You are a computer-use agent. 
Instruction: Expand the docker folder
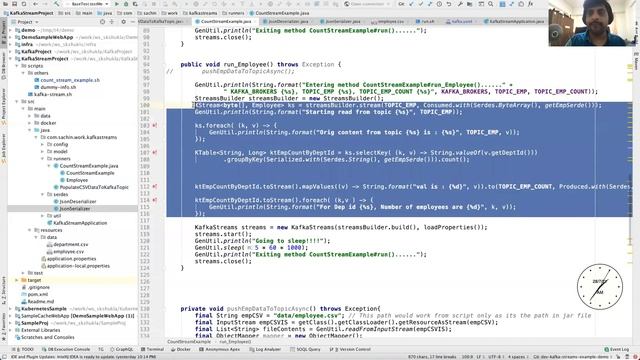click(29, 123)
